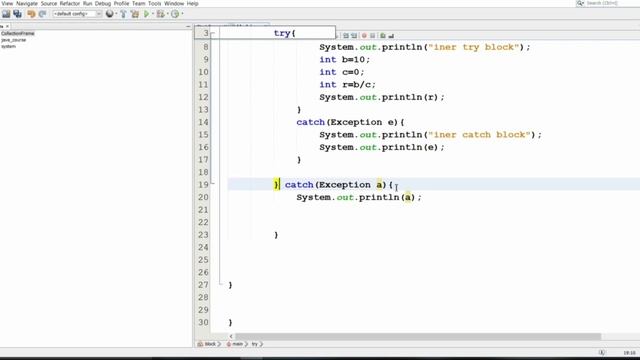Viewport: 640px width, 360px height.
Task: Open the Profile Project dropdown arrow
Action: pyautogui.click(x=182, y=14)
